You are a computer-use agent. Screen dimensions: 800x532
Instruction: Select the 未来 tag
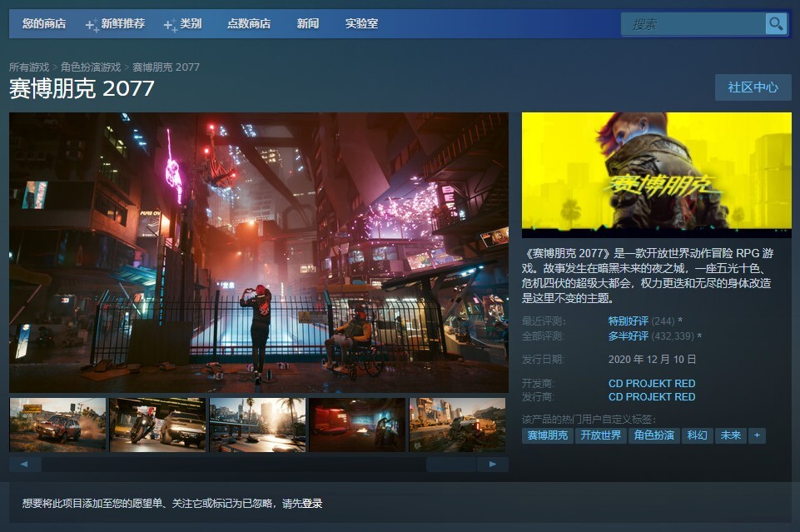(x=731, y=435)
